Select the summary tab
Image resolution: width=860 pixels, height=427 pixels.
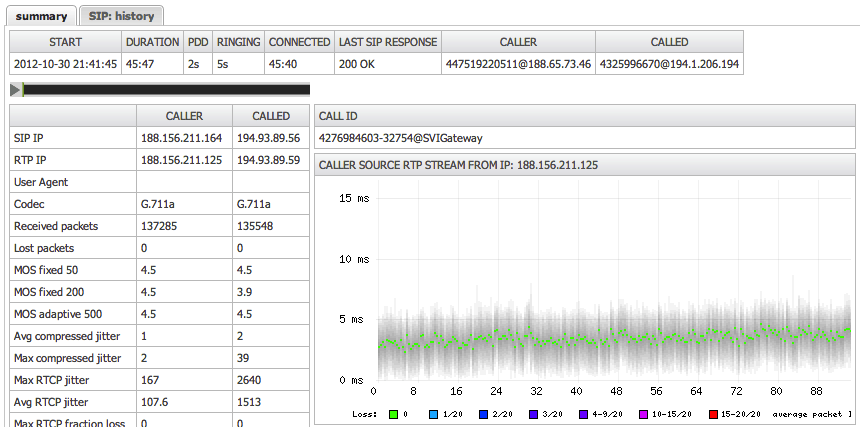point(41,16)
